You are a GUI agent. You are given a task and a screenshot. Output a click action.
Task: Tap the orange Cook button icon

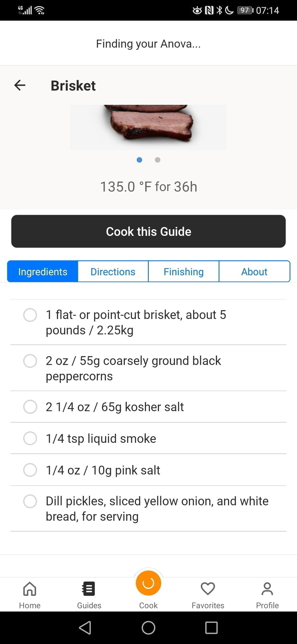tap(148, 583)
